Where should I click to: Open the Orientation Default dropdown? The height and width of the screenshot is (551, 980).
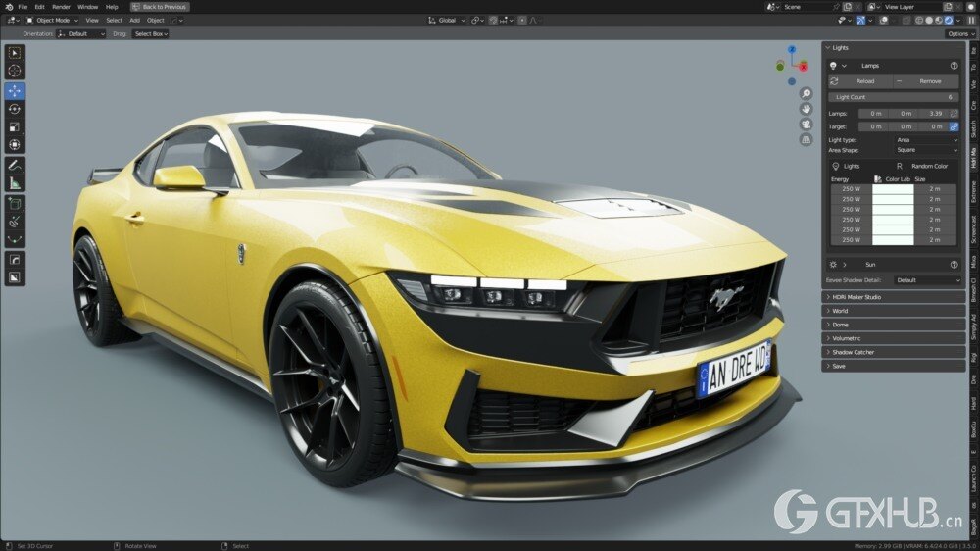[x=81, y=33]
